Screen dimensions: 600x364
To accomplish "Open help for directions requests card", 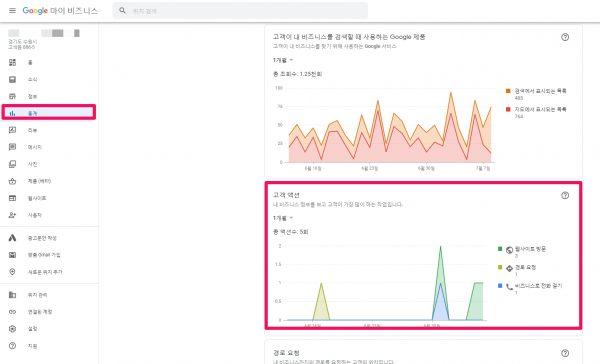I will (565, 353).
